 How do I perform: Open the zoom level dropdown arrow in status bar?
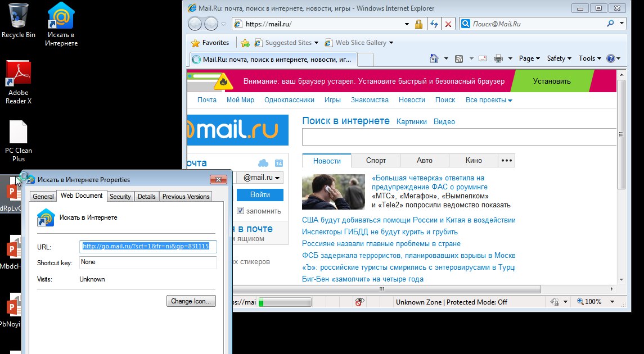tap(613, 302)
